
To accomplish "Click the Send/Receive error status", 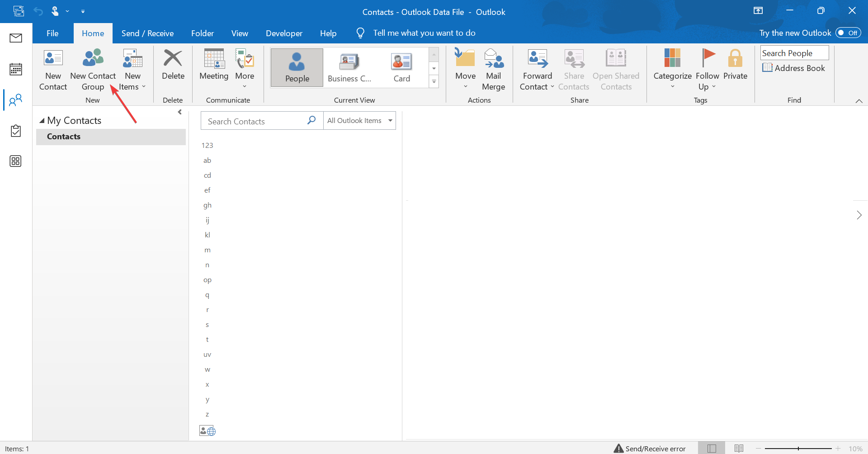I will pos(650,449).
